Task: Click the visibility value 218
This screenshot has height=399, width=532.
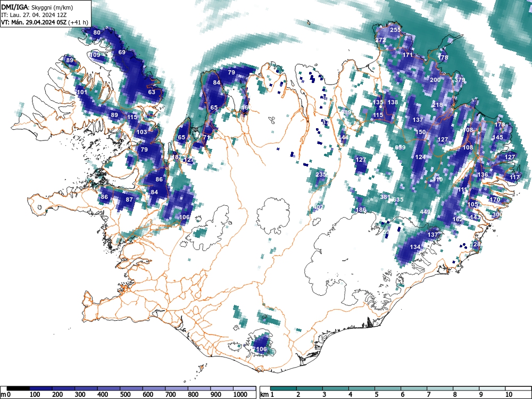Action: pos(437,105)
